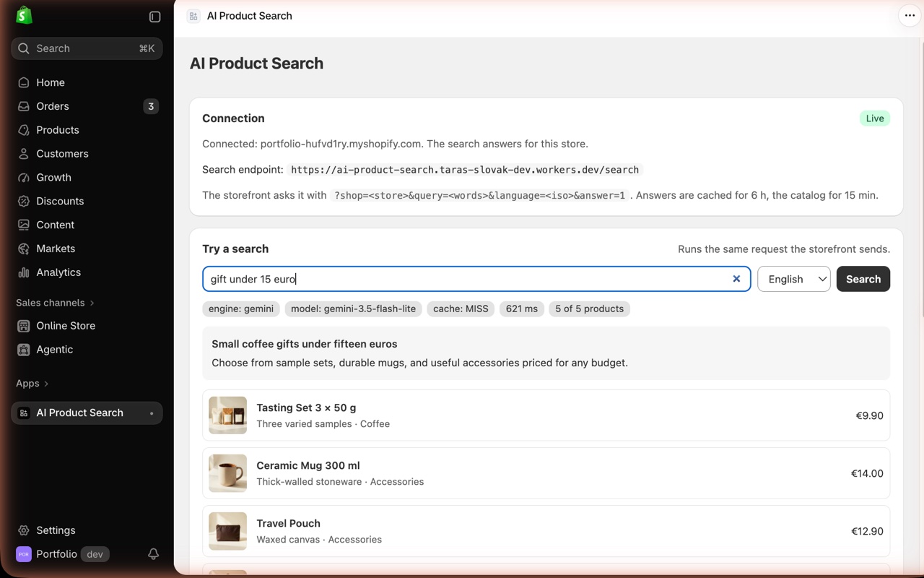Open the English language dropdown
Viewport: 924px width, 578px height.
coord(794,279)
